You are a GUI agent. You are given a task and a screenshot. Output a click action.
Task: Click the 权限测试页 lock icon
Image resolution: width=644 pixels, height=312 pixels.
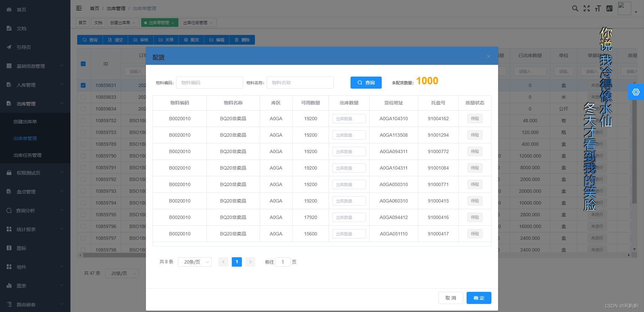pos(9,173)
